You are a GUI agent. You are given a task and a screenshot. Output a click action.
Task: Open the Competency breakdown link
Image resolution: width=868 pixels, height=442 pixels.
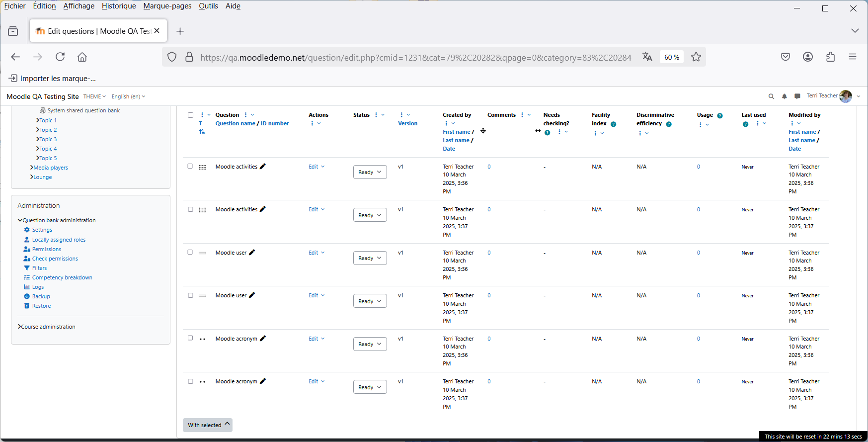click(x=62, y=277)
